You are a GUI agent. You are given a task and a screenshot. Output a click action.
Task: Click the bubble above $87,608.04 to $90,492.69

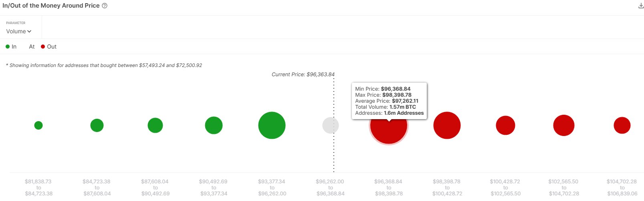(155, 126)
